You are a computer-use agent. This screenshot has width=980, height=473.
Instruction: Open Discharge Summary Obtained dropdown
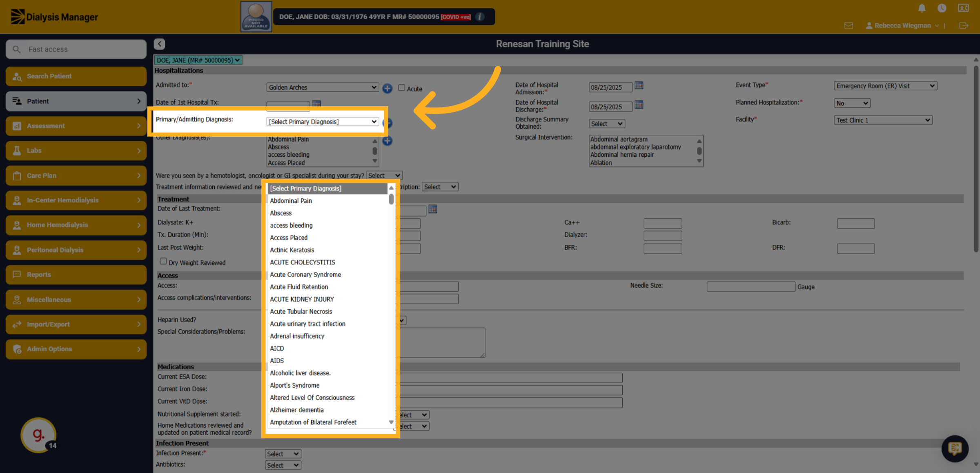point(607,124)
